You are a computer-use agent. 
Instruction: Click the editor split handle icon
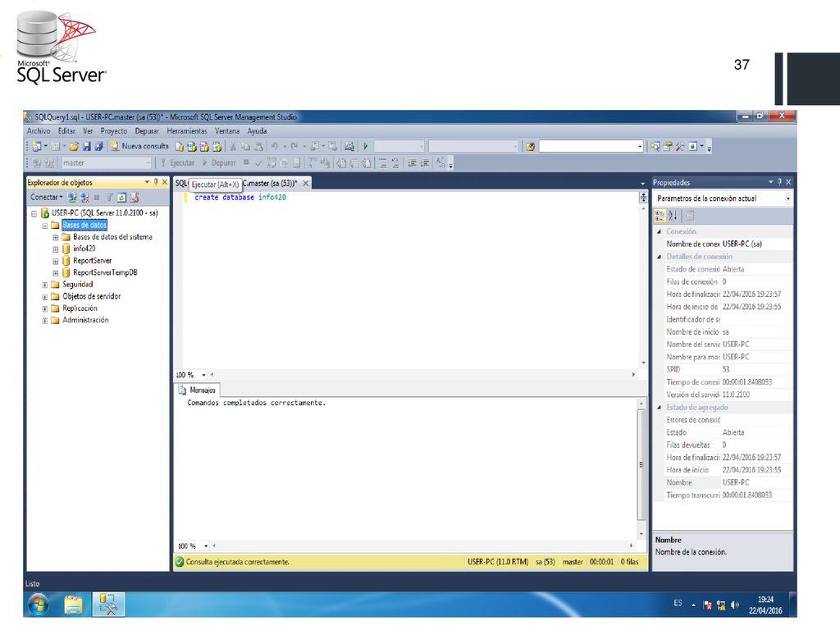pyautogui.click(x=643, y=198)
